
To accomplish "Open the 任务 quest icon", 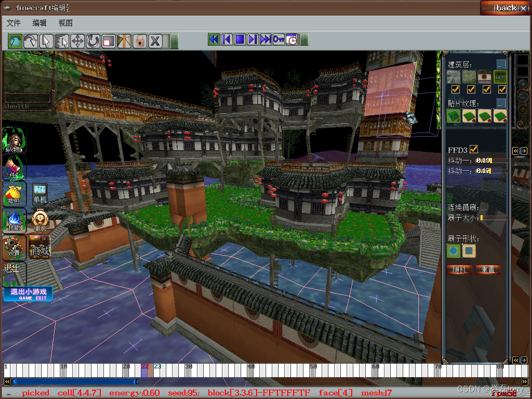I will pos(14,167).
